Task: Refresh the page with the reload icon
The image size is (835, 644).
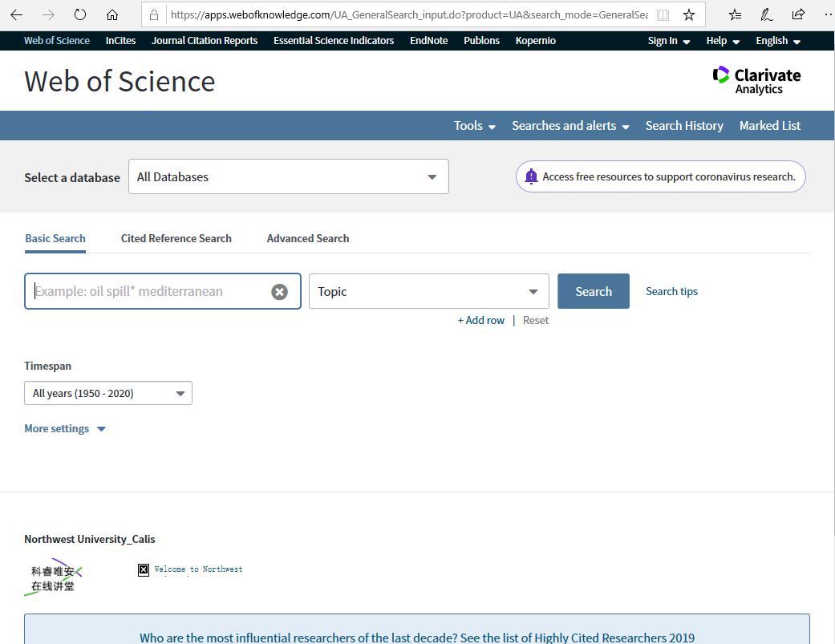Action: [79, 14]
